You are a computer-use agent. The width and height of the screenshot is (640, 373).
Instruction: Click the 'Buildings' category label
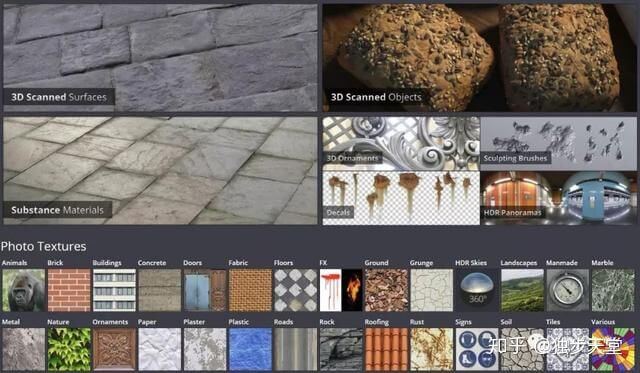pyautogui.click(x=107, y=263)
